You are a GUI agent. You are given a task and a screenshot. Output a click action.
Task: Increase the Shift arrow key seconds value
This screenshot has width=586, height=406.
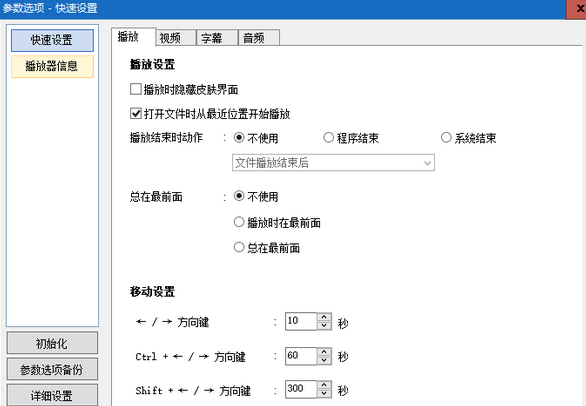324,385
